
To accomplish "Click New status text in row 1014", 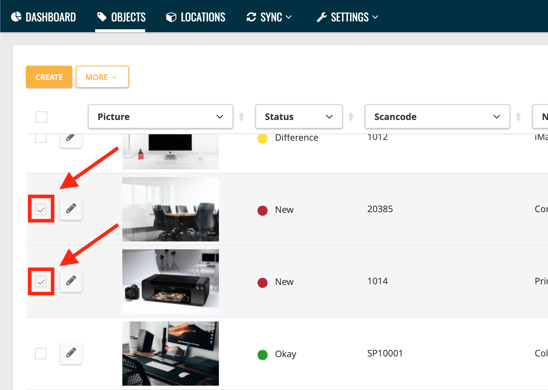I will pos(284,282).
